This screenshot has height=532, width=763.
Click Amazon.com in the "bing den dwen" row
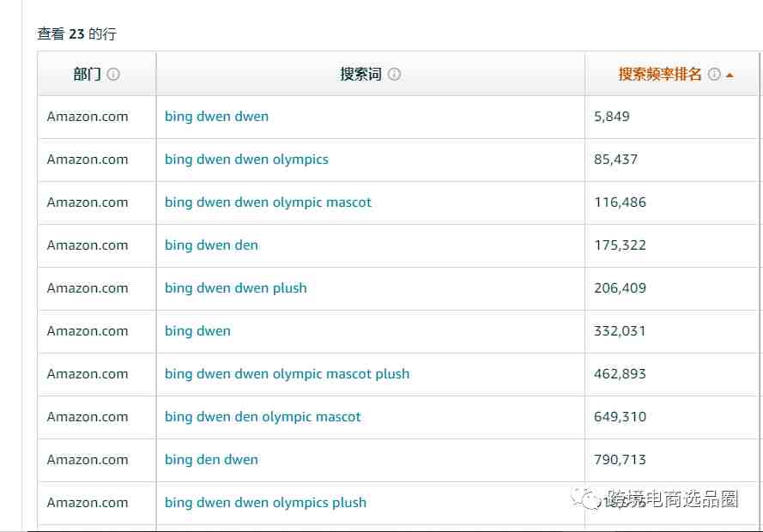point(88,460)
